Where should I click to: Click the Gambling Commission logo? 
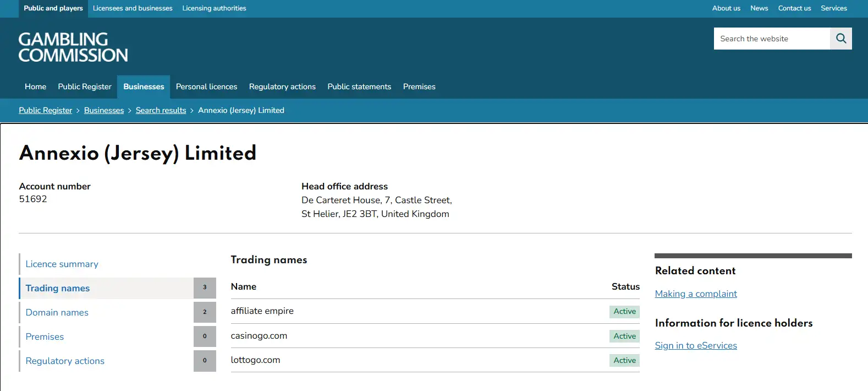coord(73,47)
